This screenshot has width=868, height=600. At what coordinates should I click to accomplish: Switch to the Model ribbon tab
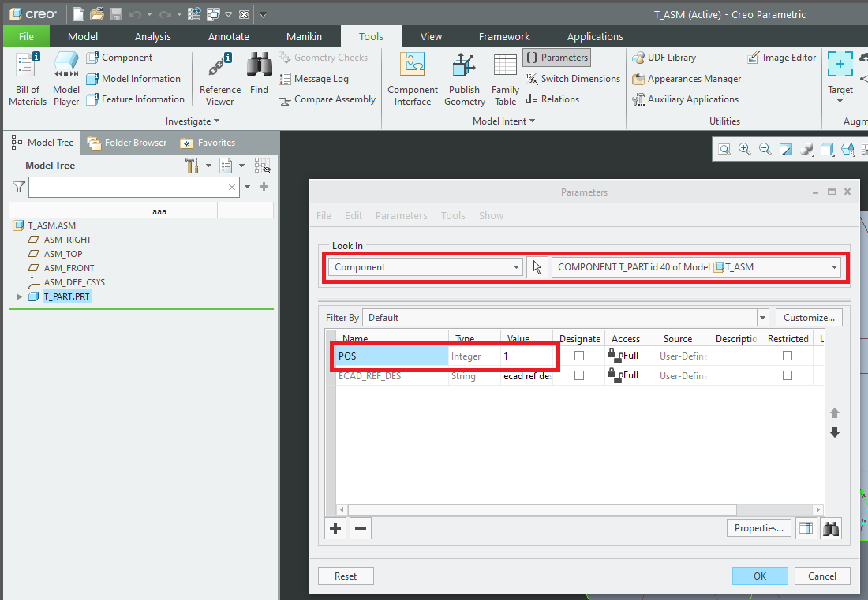click(83, 36)
